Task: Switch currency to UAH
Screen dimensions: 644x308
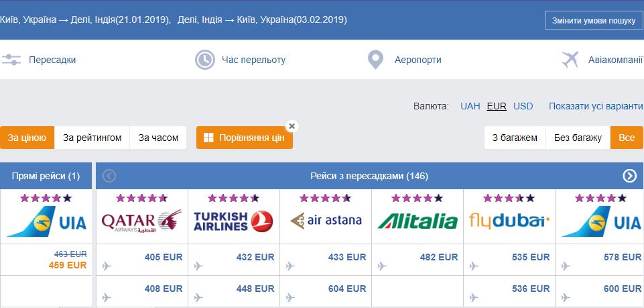Action: 470,106
